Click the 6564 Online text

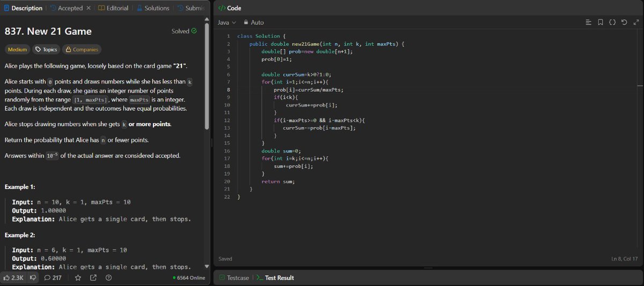(x=191, y=278)
